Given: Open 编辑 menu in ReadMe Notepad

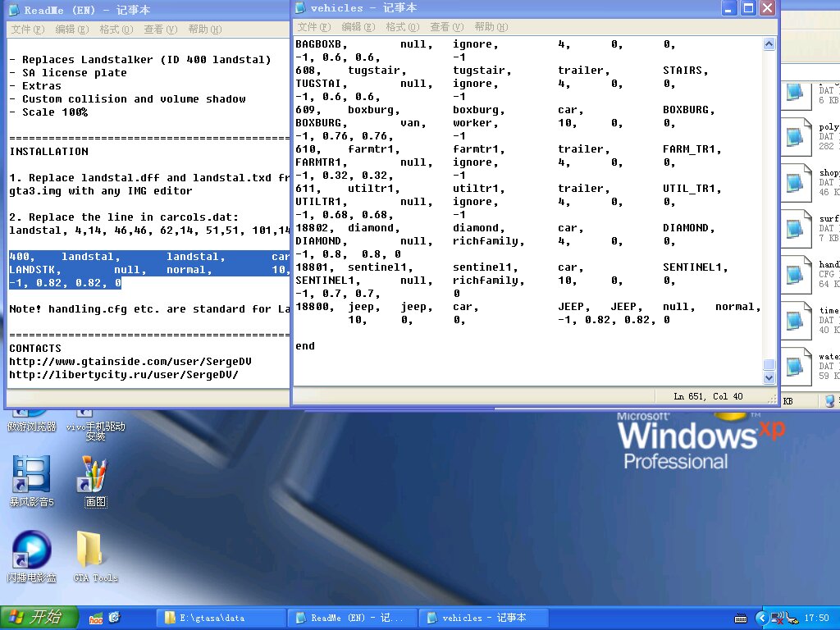Looking at the screenshot, I should point(71,29).
